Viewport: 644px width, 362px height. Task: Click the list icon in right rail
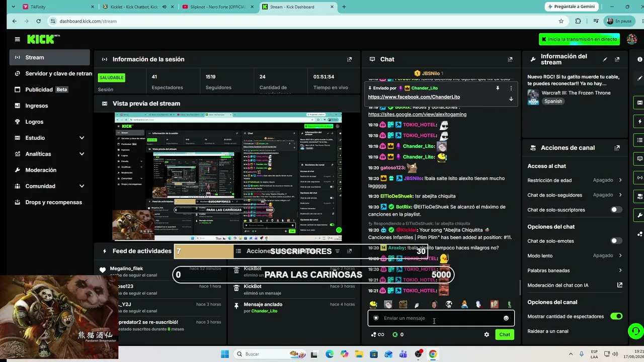[x=639, y=140]
